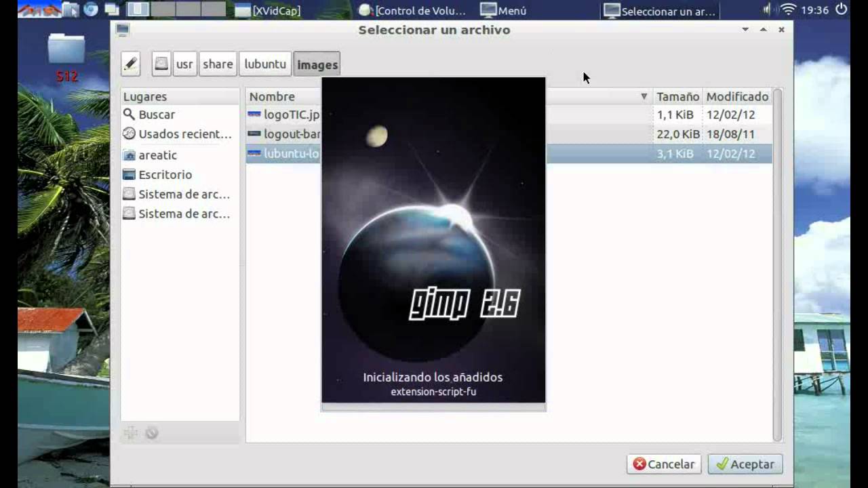868x488 pixels.
Task: Open the 512 folder on desktop
Action: tap(66, 57)
